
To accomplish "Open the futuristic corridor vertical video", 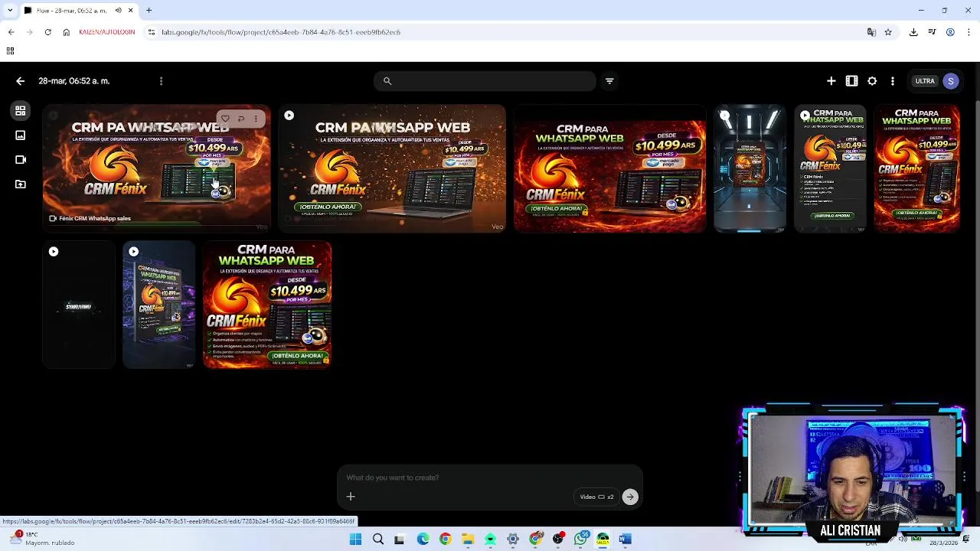I will [x=750, y=168].
